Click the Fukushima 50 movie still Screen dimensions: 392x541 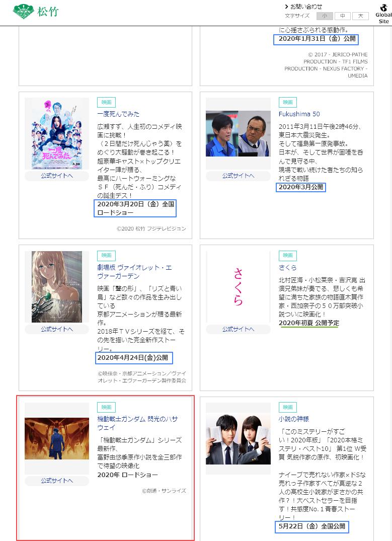[x=238, y=133]
